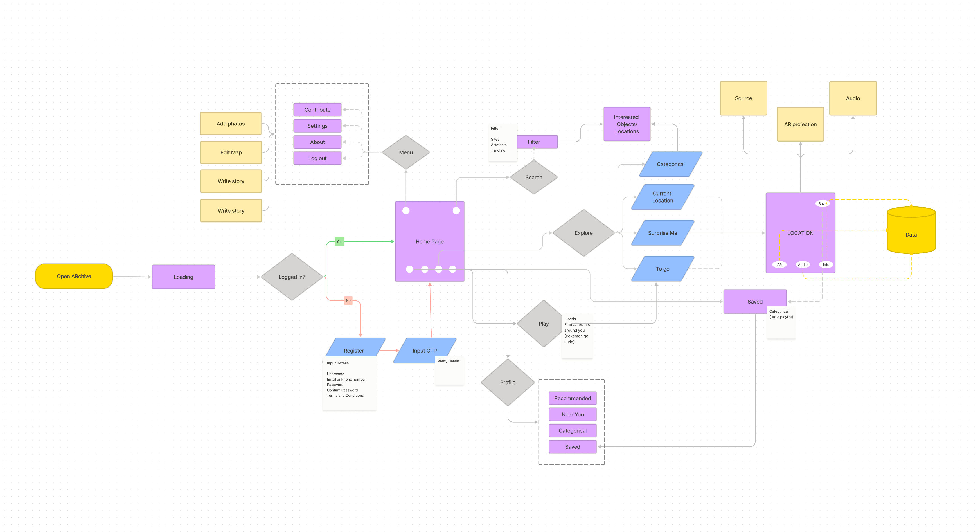
Task: Select the Logged in? decision diamond
Action: point(291,277)
